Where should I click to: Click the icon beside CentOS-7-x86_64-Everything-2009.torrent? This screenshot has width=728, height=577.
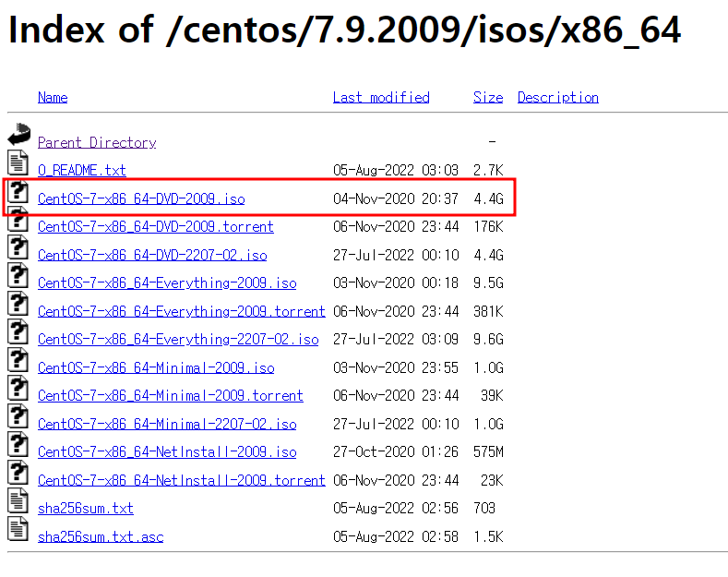point(18,304)
